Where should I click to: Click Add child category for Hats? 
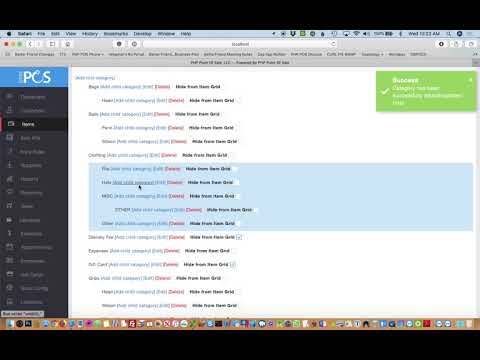pos(133,182)
